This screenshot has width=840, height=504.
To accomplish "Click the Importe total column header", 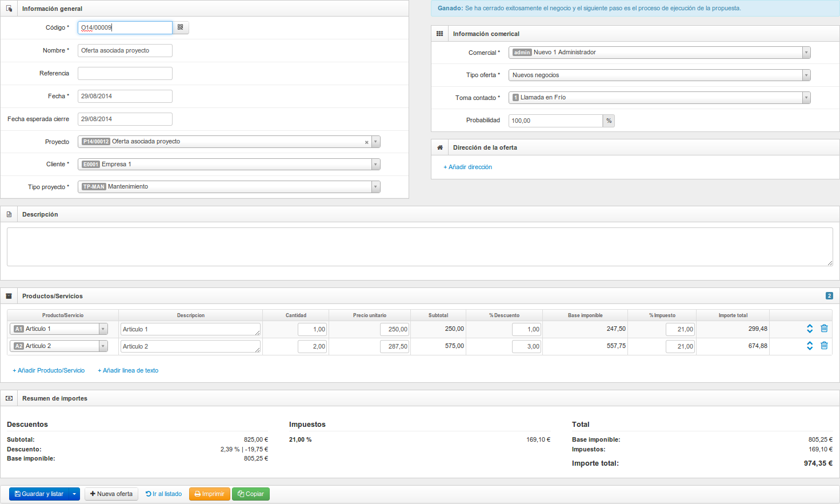I will pyautogui.click(x=733, y=315).
